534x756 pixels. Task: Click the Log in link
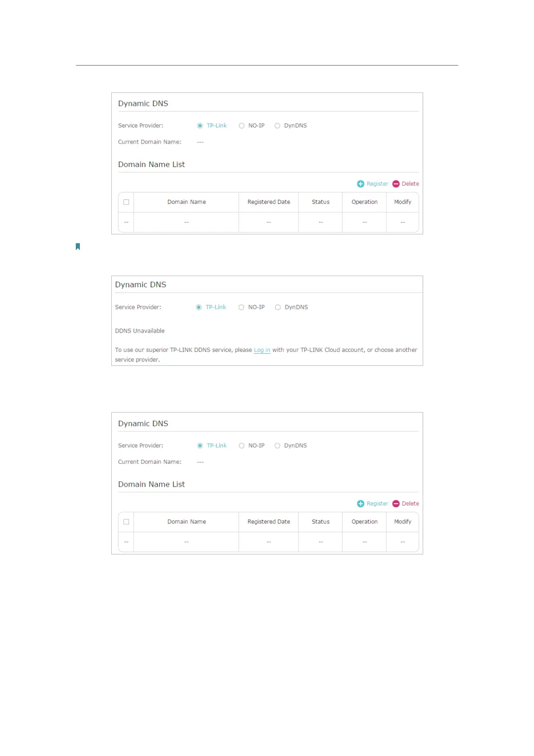[x=262, y=350]
